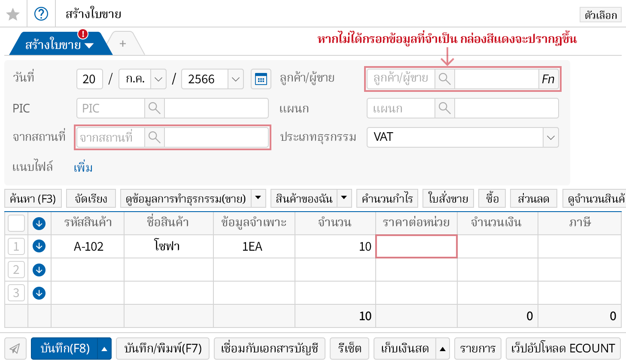Click the favorite star icon
Screen dimensions: 626x364
tap(13, 14)
